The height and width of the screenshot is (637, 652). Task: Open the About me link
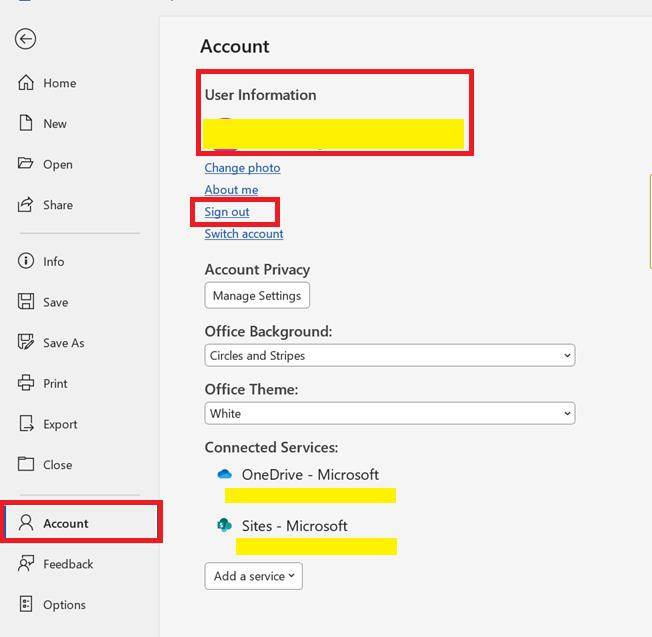point(231,190)
